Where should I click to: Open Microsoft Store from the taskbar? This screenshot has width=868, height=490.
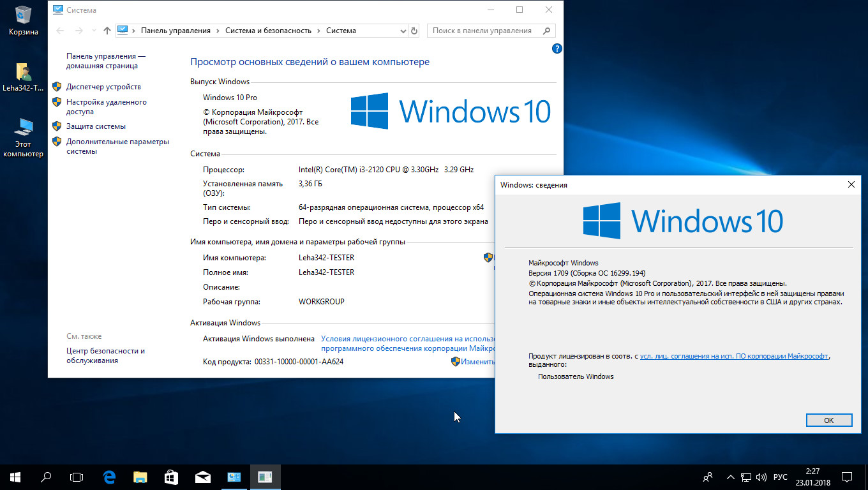[x=171, y=477]
